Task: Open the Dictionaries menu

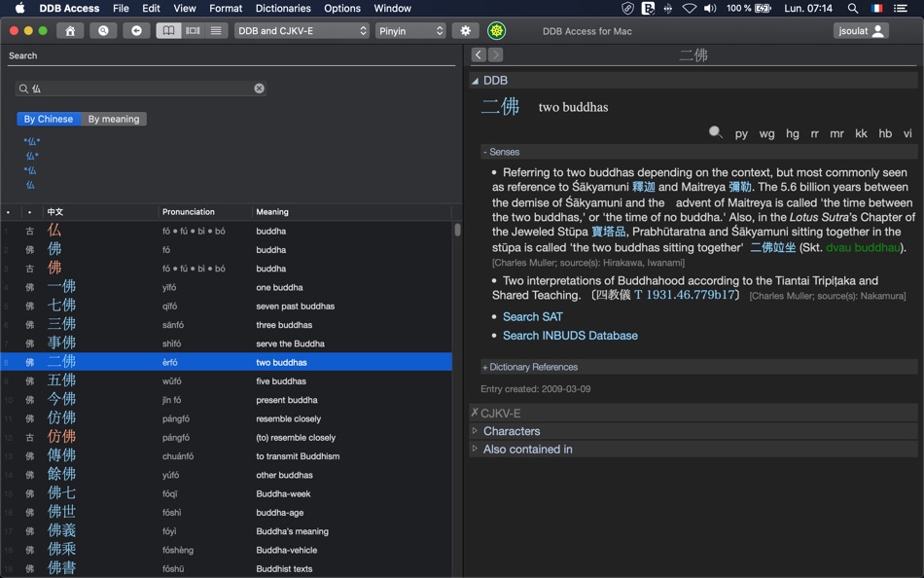Action: [283, 8]
